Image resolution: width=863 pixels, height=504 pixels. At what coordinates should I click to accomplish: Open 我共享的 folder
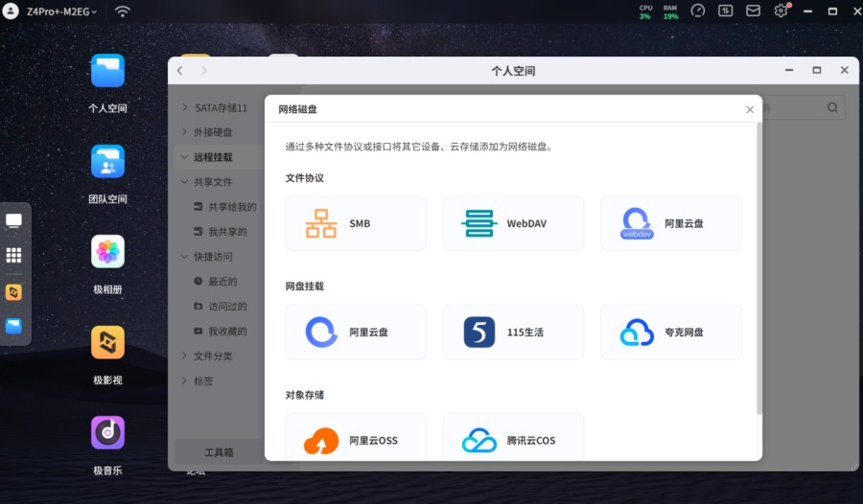click(221, 232)
